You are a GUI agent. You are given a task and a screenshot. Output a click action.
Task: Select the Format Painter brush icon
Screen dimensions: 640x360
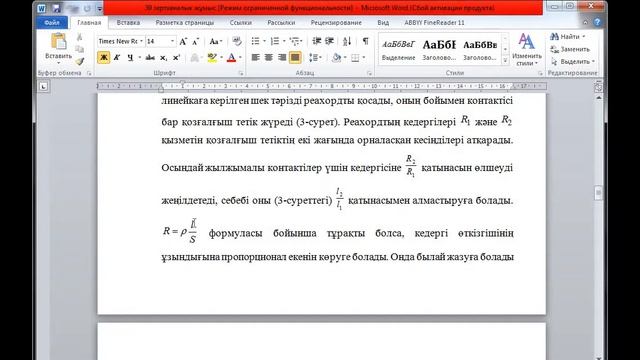tap(80, 62)
